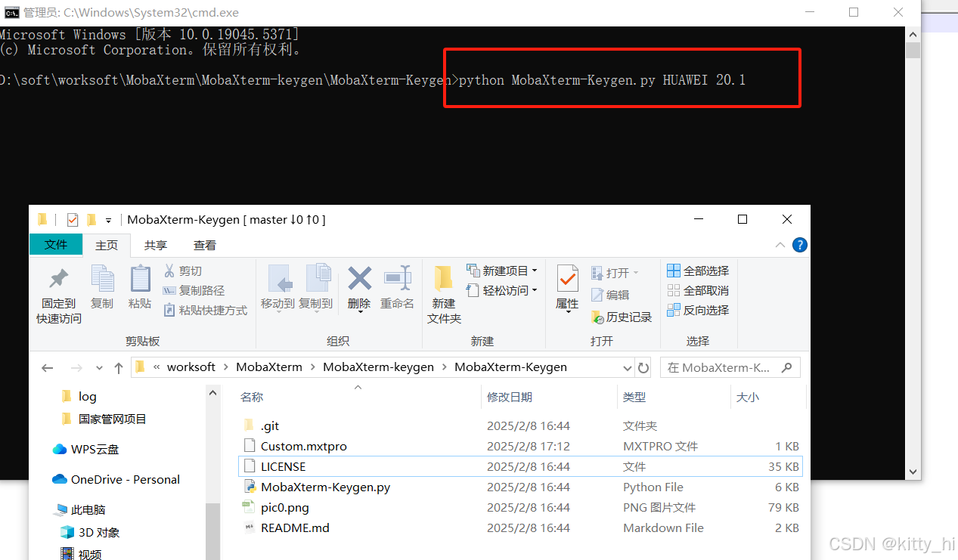Image resolution: width=958 pixels, height=560 pixels.
Task: Sort by Name column header
Action: coord(252,397)
